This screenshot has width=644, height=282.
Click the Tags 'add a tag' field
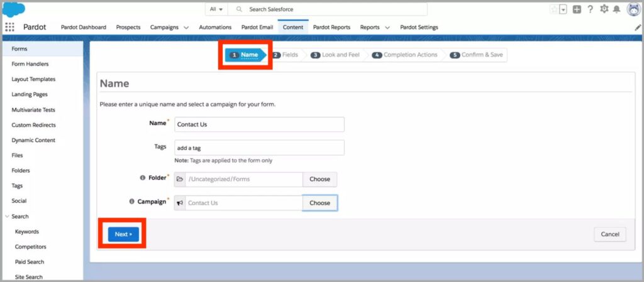(259, 148)
